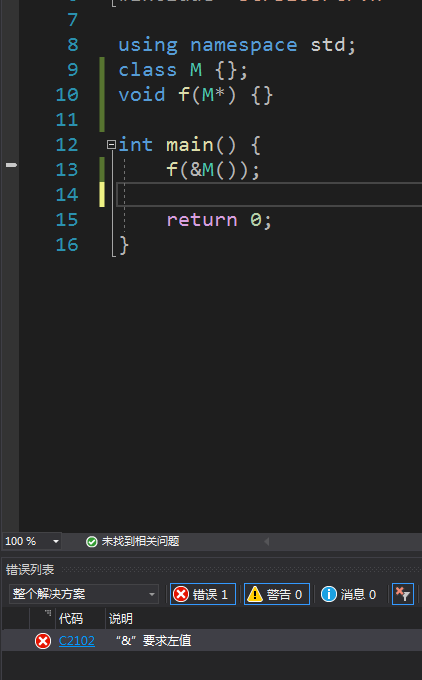Click the horizontal scroll left arrow
Image resolution: width=422 pixels, height=680 pixels.
tap(267, 542)
